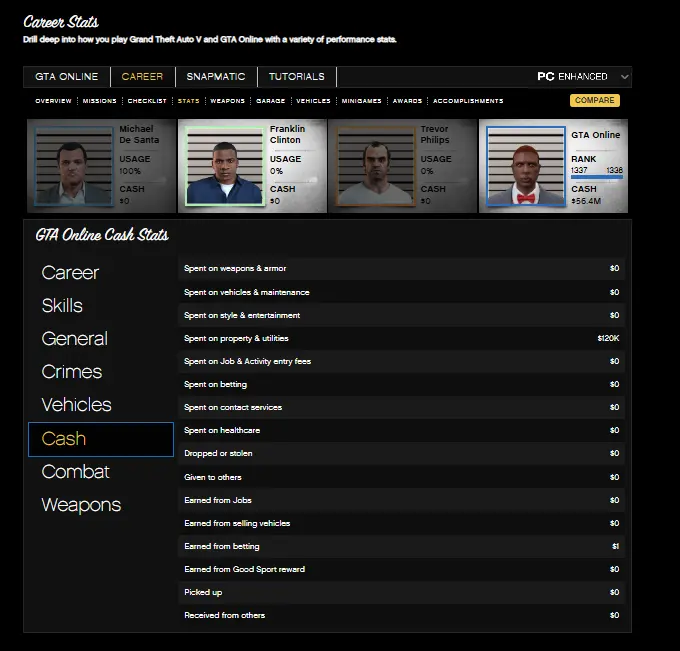Click the 'Spent on style & entertainment' row
The width and height of the screenshot is (680, 651).
(x=401, y=315)
